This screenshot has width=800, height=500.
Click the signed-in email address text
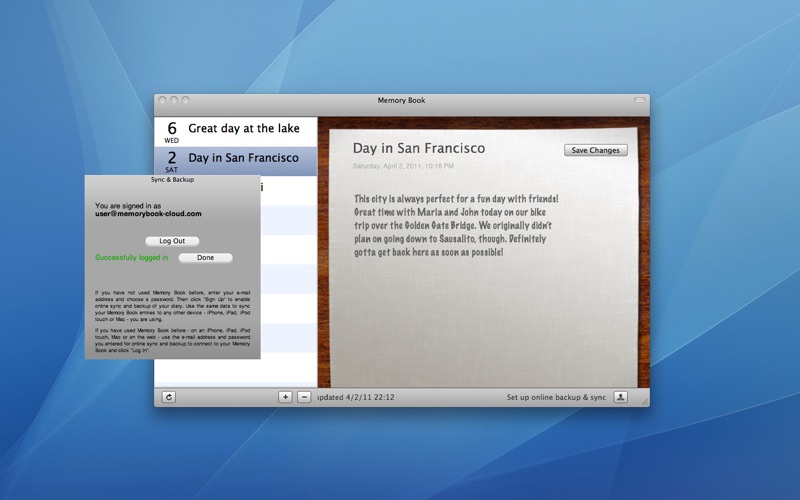click(x=148, y=213)
